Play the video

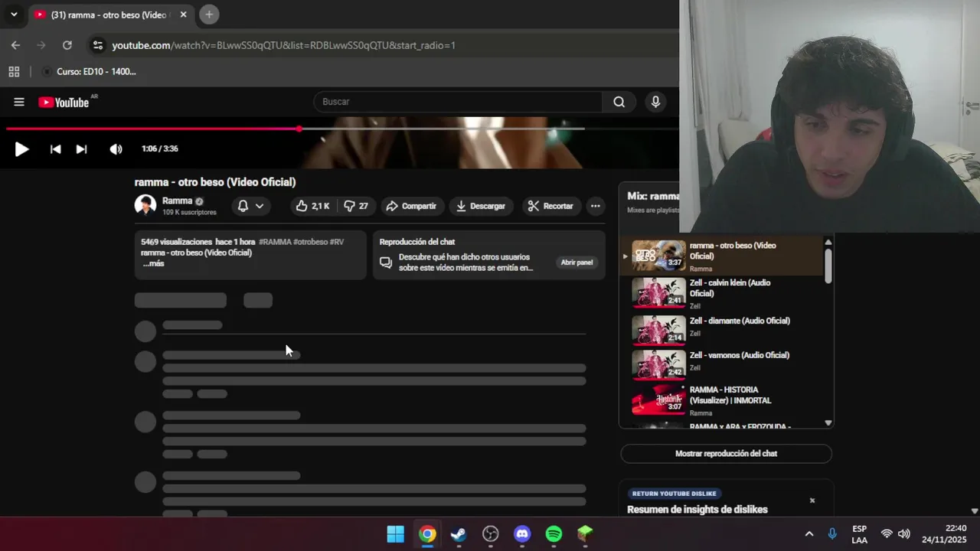click(x=21, y=149)
